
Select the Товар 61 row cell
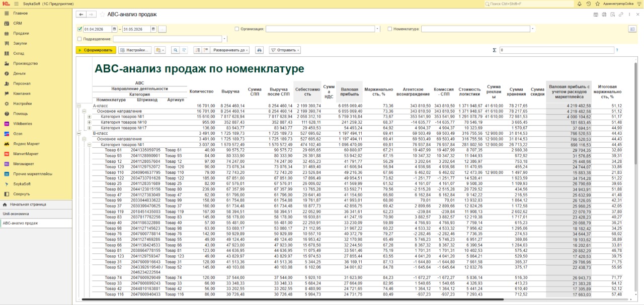click(x=113, y=150)
